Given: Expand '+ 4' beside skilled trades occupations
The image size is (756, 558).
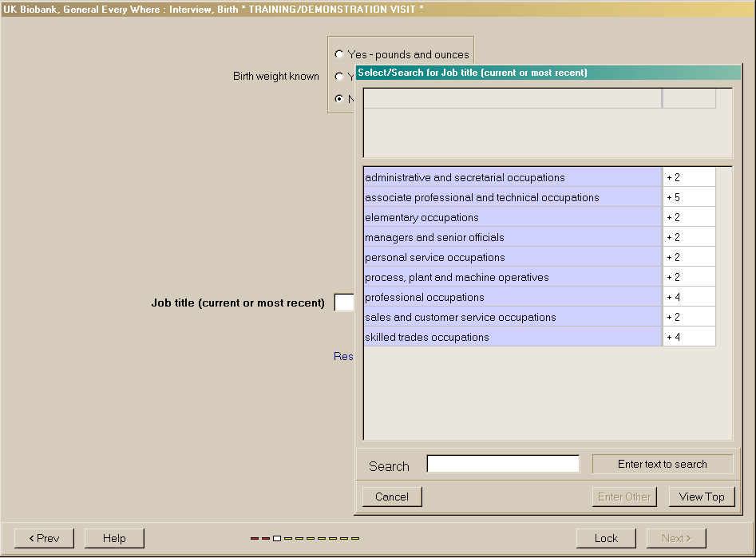Looking at the screenshot, I should coord(688,337).
